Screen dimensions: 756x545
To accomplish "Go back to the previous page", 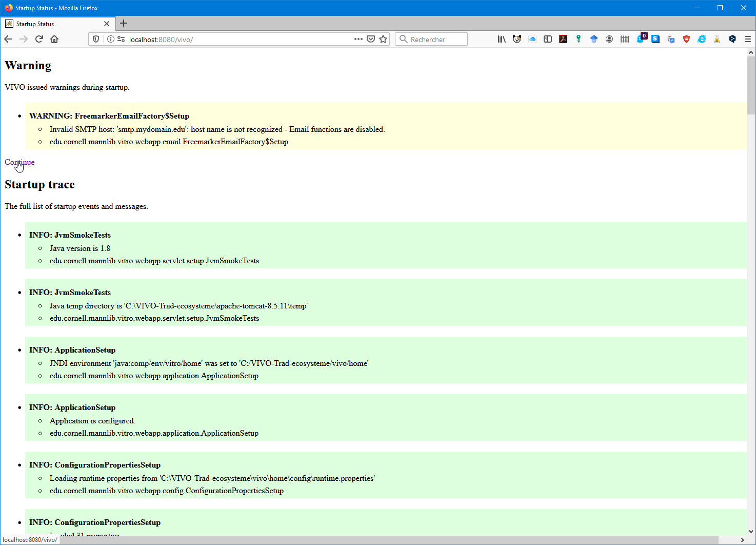I will [8, 39].
